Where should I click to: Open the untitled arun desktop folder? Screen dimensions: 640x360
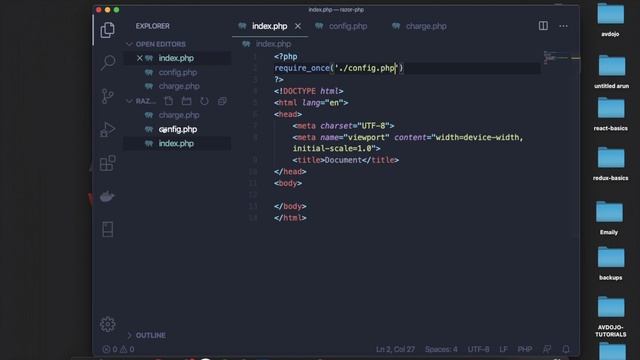pos(611,71)
